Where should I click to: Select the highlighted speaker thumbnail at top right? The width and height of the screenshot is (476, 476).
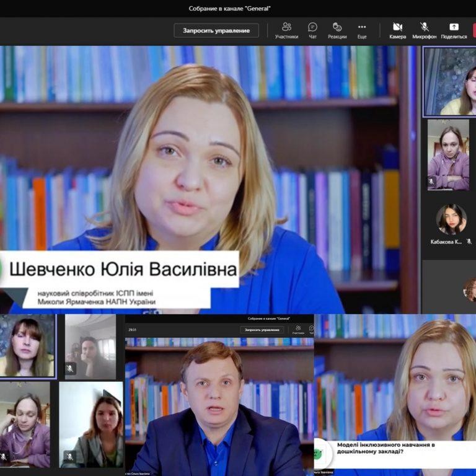449,82
